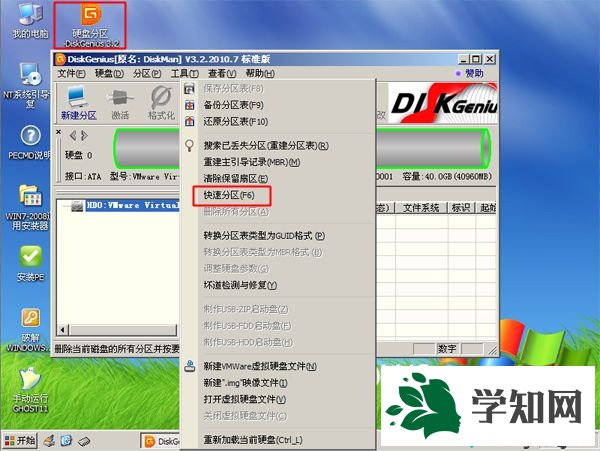Click the gray disk bar graphic
Viewport: 600px width, 451px height.
147,148
